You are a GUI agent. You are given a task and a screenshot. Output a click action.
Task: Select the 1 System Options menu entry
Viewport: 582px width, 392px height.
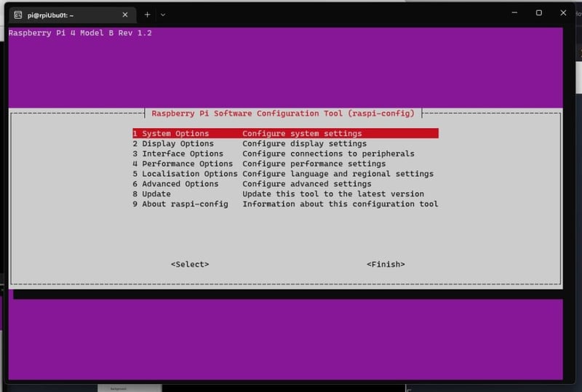[x=285, y=133]
